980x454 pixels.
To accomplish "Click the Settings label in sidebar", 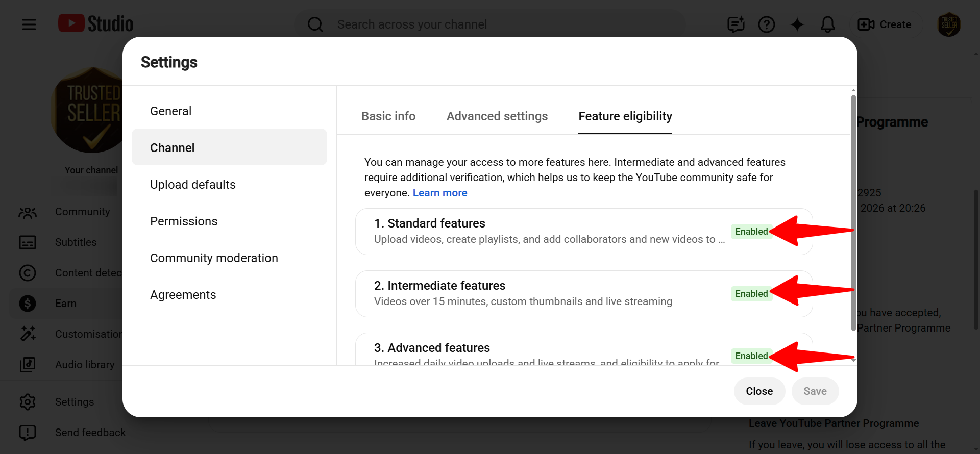I will pos(75,402).
